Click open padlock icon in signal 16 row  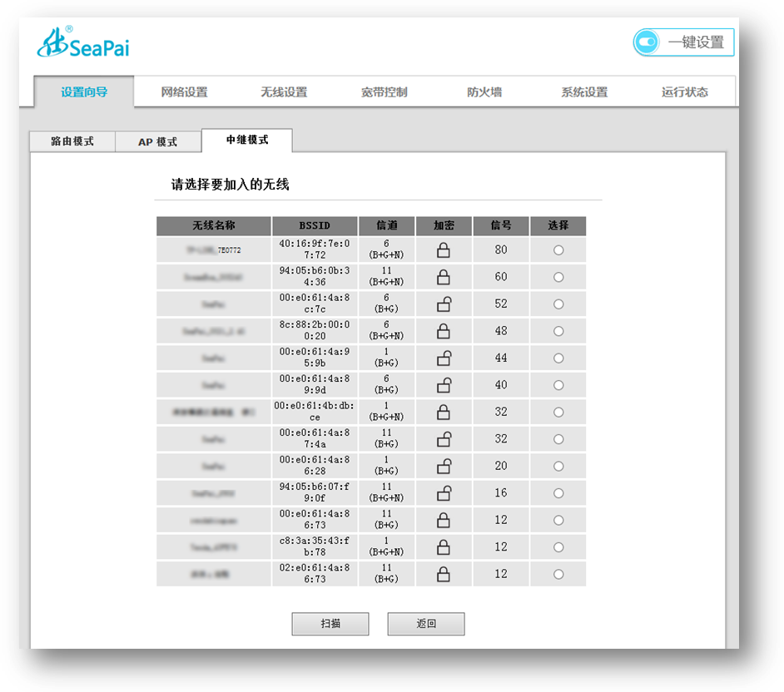pyautogui.click(x=444, y=492)
